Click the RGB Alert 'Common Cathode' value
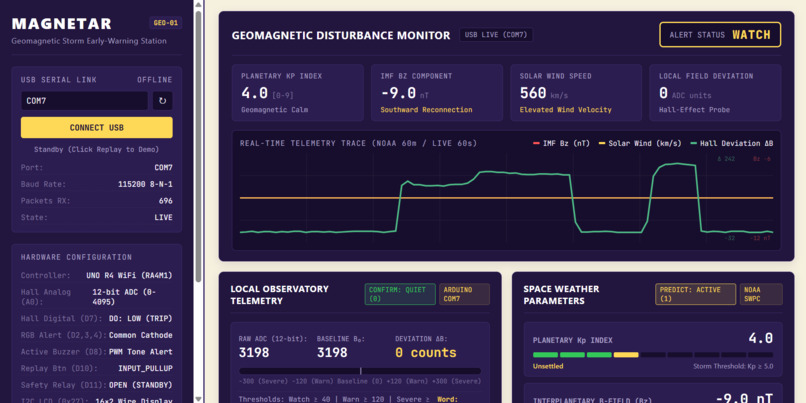Screen dimensions: 806x403 (141, 335)
